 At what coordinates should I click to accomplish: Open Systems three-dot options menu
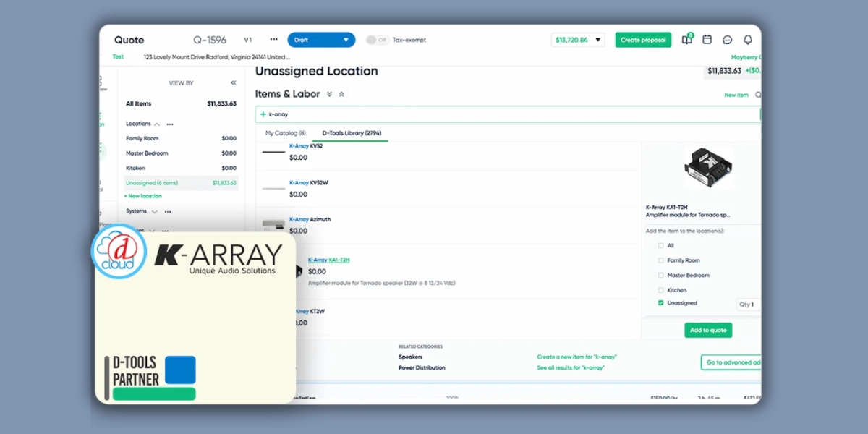(168, 212)
